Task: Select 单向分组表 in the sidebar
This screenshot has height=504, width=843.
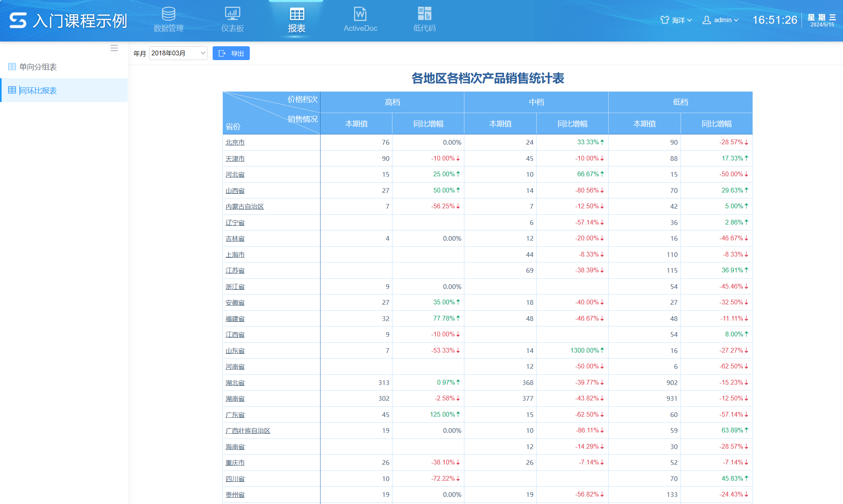Action: point(38,67)
